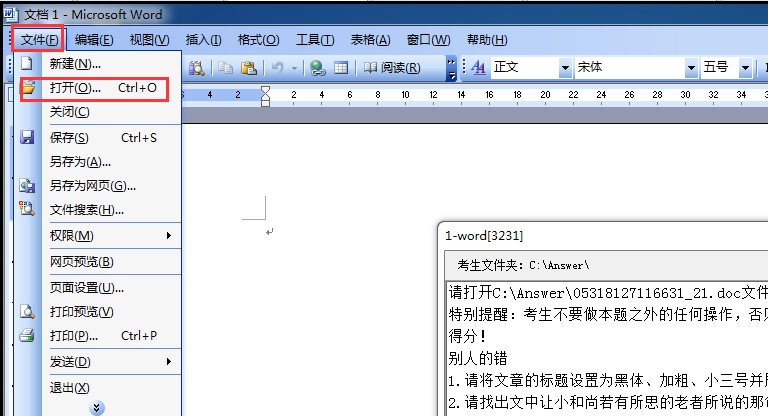
Task: Open the Styles and Formatting pane icon
Action: click(477, 68)
